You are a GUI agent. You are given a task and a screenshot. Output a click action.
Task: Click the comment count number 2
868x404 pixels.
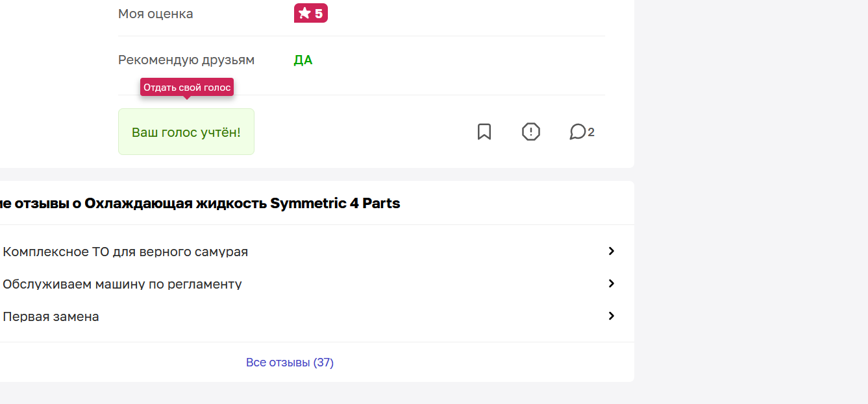(591, 132)
